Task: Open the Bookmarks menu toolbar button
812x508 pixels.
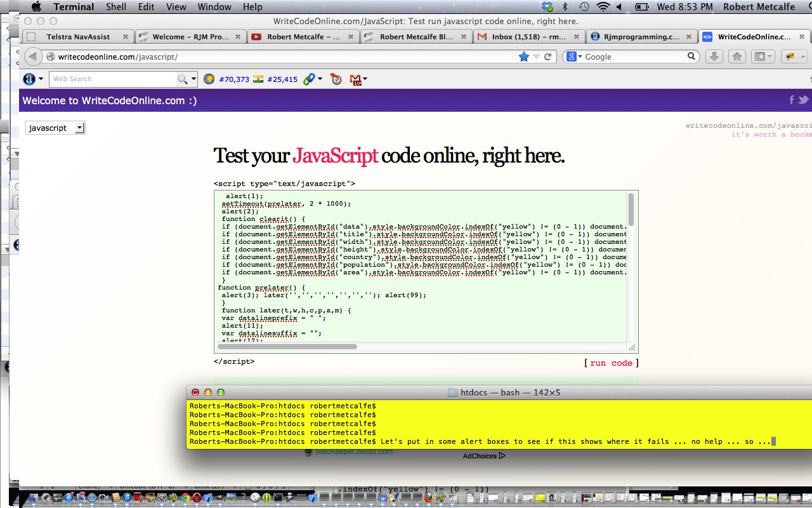Action: pyautogui.click(x=763, y=57)
